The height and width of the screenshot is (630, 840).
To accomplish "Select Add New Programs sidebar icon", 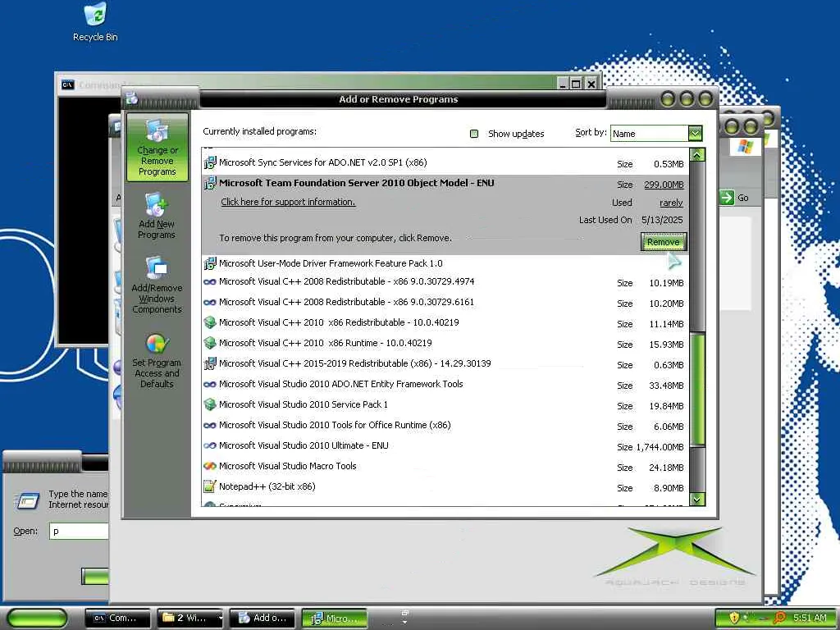I will [x=156, y=205].
